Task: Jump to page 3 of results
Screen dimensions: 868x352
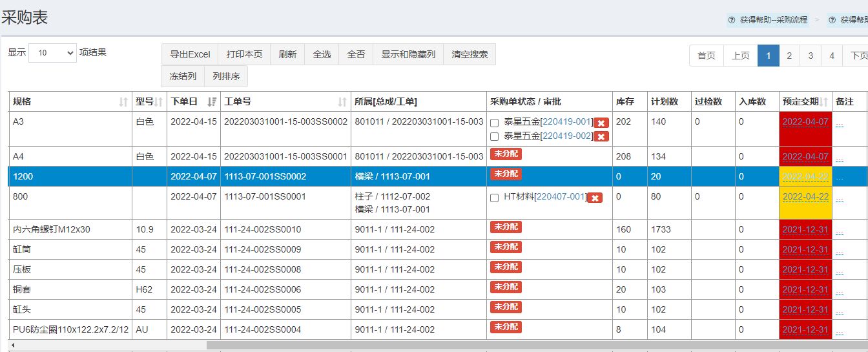Action: pyautogui.click(x=811, y=56)
